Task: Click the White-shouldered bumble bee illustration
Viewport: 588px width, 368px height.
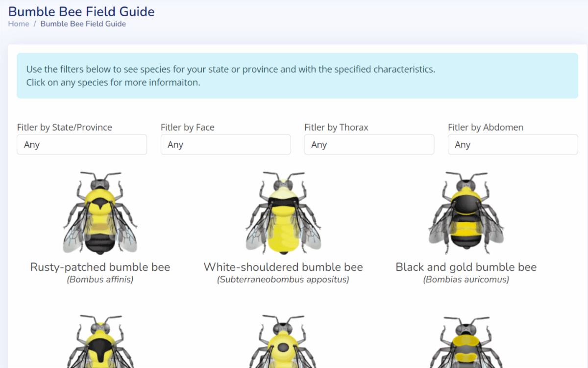Action: [283, 212]
